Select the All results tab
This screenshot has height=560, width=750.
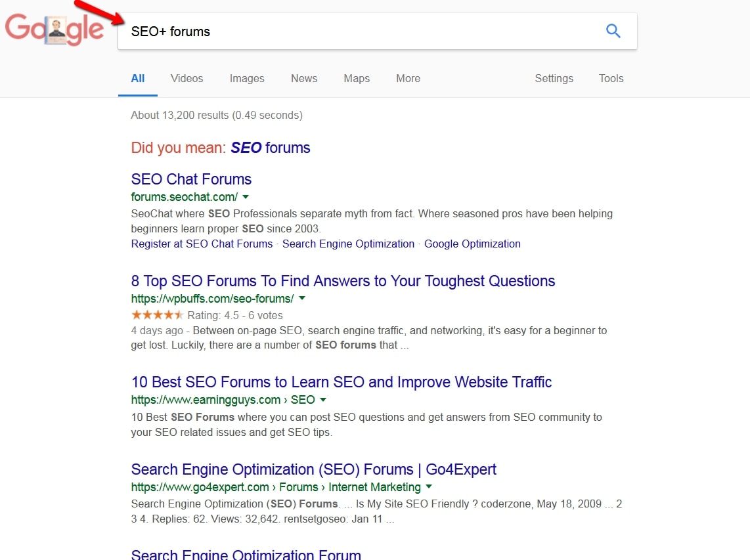pyautogui.click(x=138, y=78)
